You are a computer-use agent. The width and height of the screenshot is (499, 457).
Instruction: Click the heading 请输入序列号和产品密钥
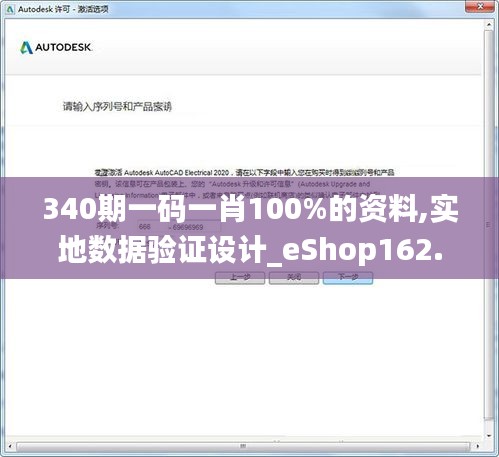click(117, 107)
